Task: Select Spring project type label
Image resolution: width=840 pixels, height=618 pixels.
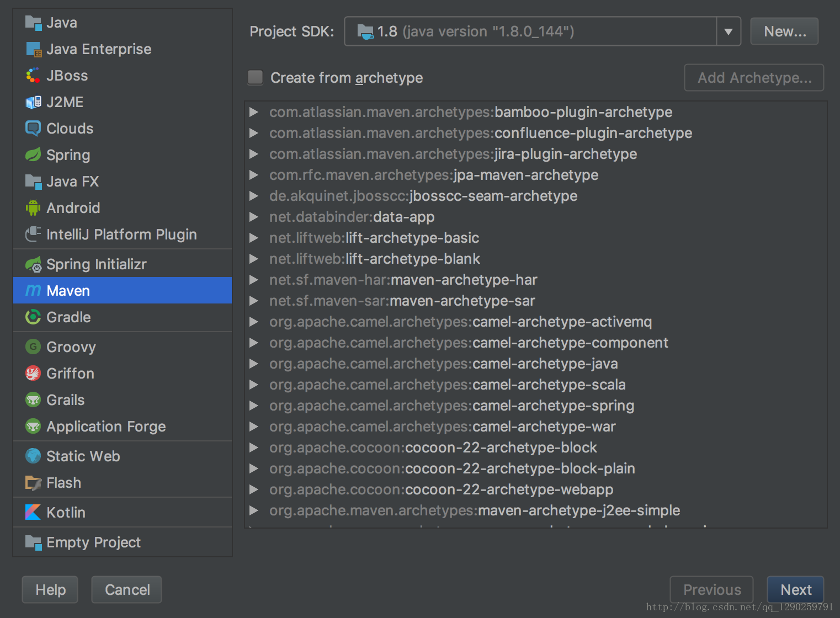Action: coord(68,155)
